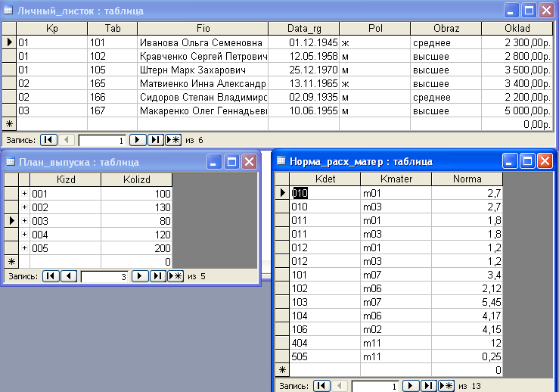Click date cell 25.12.1970
559x392 pixels.
point(304,70)
